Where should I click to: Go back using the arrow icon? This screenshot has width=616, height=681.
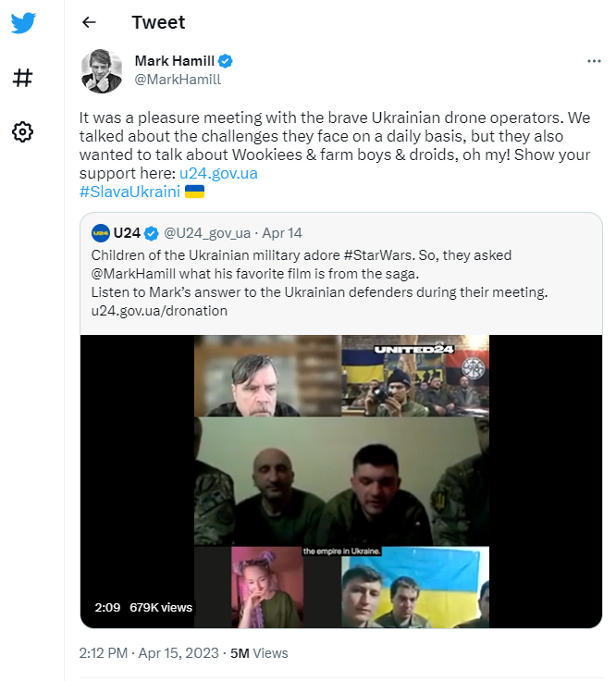point(89,22)
